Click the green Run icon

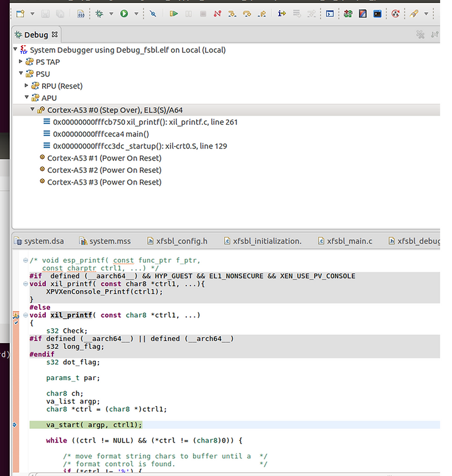click(x=124, y=13)
